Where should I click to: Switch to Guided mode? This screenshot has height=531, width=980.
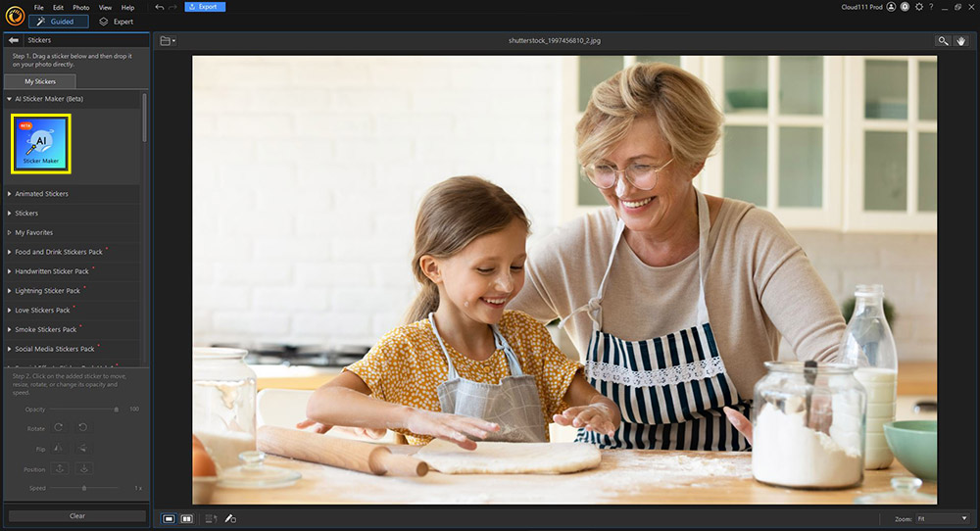pos(58,22)
